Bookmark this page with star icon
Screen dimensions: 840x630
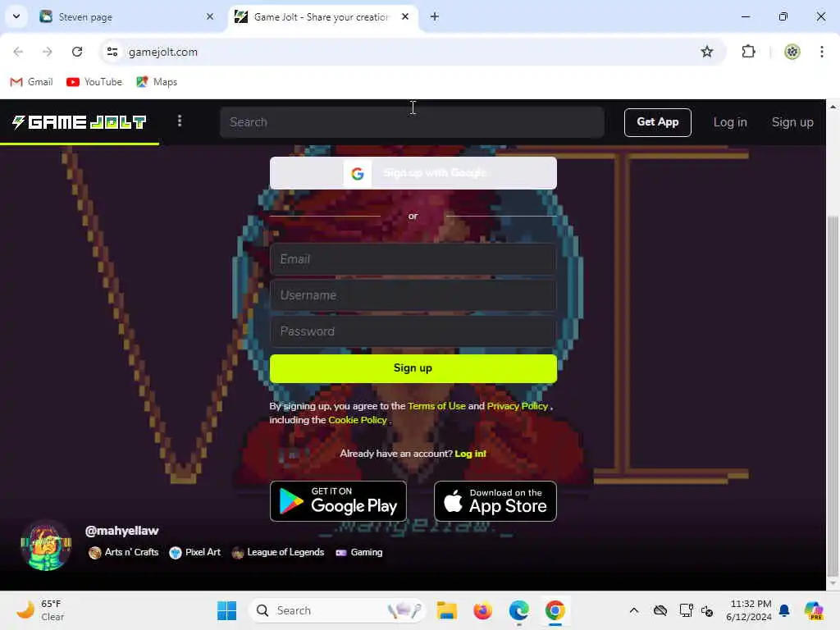707,52
